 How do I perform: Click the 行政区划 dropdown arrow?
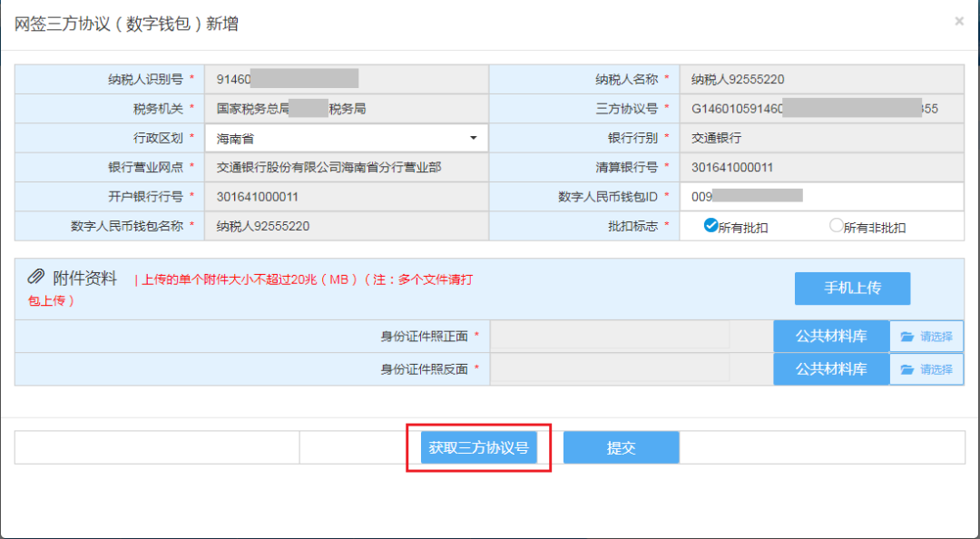pyautogui.click(x=473, y=139)
